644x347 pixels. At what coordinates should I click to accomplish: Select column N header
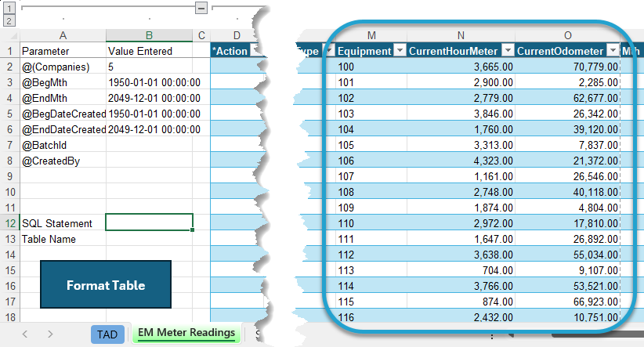(x=461, y=35)
